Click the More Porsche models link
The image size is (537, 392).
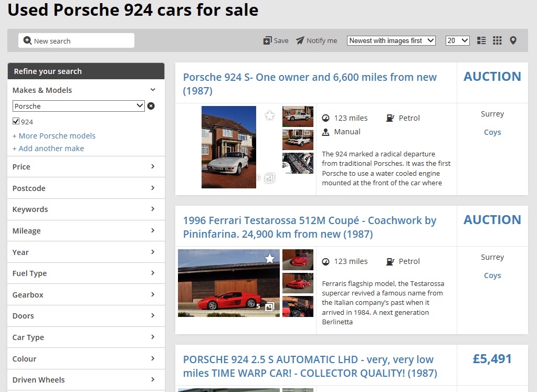pyautogui.click(x=54, y=136)
